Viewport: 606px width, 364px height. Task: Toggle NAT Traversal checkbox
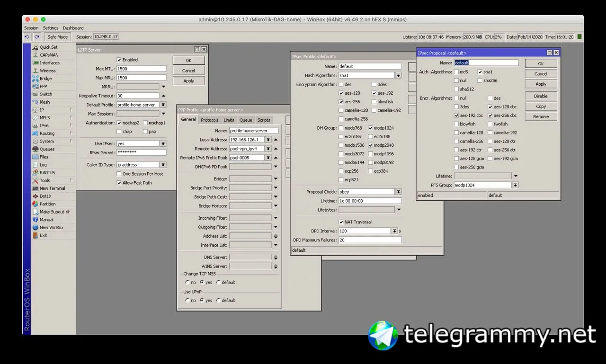coord(341,222)
